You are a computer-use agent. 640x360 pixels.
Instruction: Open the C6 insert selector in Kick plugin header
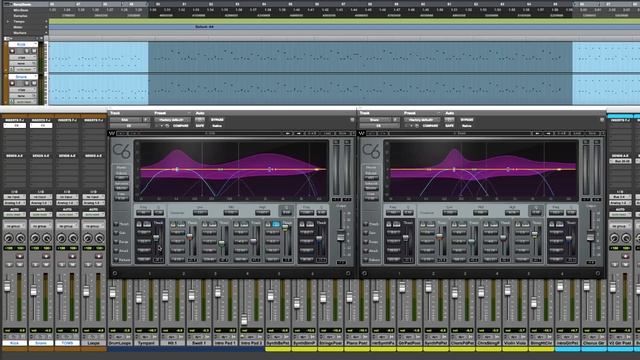coord(129,126)
